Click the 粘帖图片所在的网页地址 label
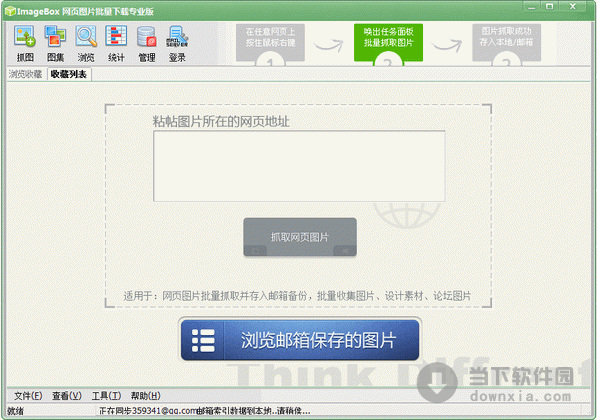597x420 pixels. tap(221, 121)
